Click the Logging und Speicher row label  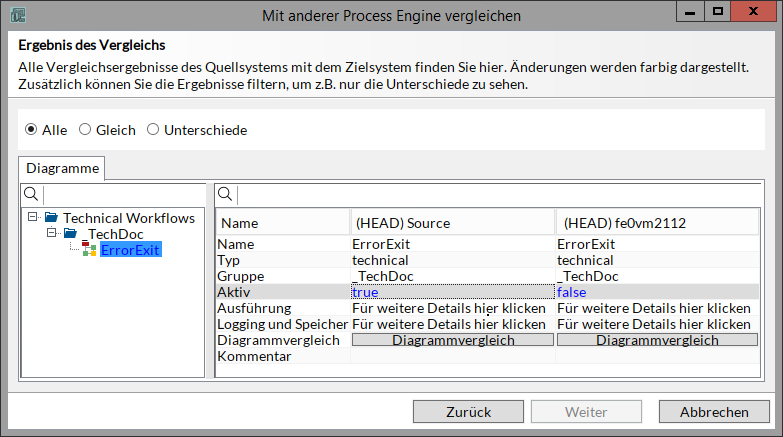283,324
